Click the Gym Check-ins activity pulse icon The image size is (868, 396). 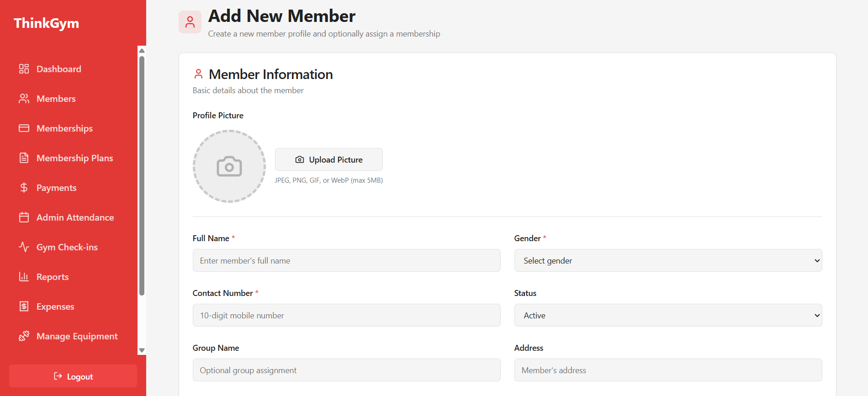pyautogui.click(x=24, y=247)
